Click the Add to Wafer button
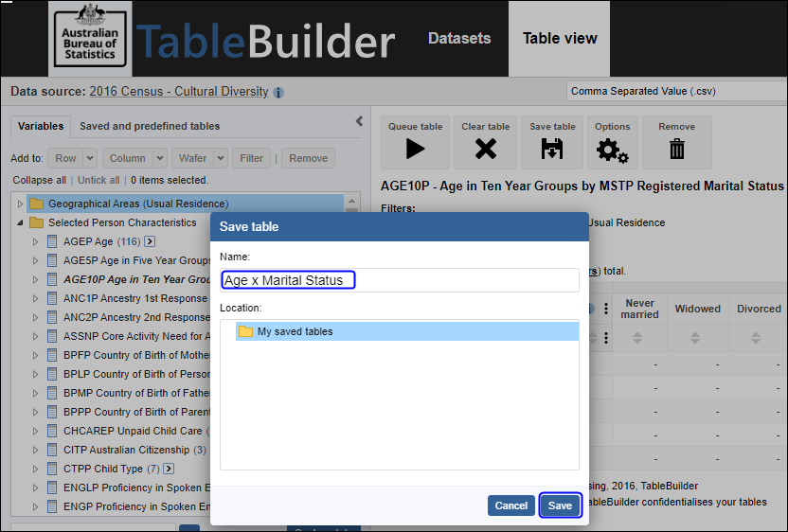The width and height of the screenshot is (788, 532). click(193, 158)
